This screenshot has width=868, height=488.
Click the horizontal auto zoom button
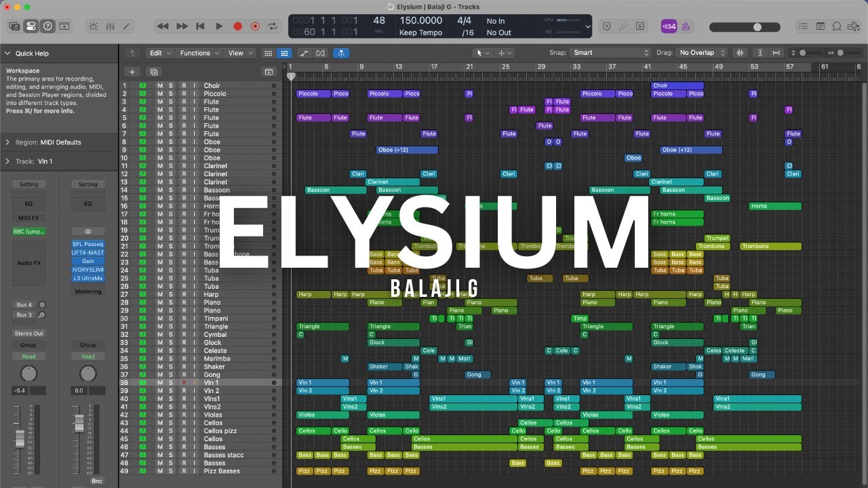pyautogui.click(x=776, y=53)
